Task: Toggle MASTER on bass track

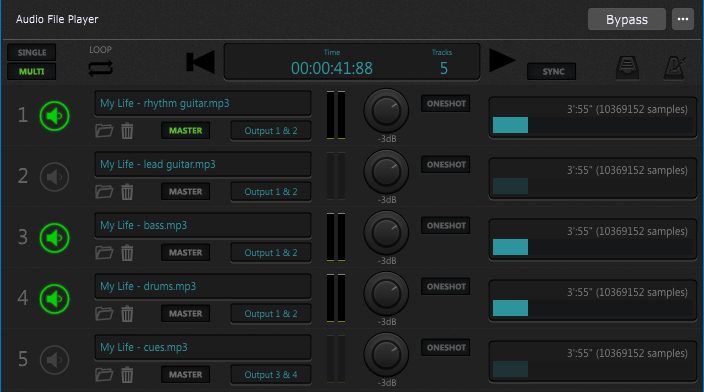Action: pyautogui.click(x=185, y=253)
